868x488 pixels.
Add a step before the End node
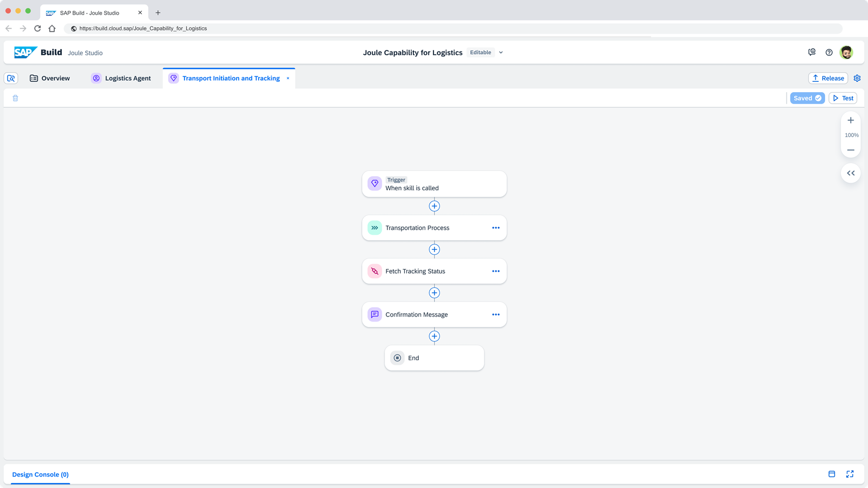click(x=435, y=336)
